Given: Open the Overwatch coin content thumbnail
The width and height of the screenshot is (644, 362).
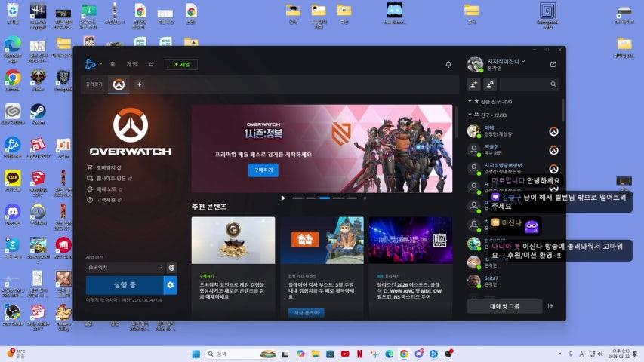Looking at the screenshot, I should (x=233, y=240).
